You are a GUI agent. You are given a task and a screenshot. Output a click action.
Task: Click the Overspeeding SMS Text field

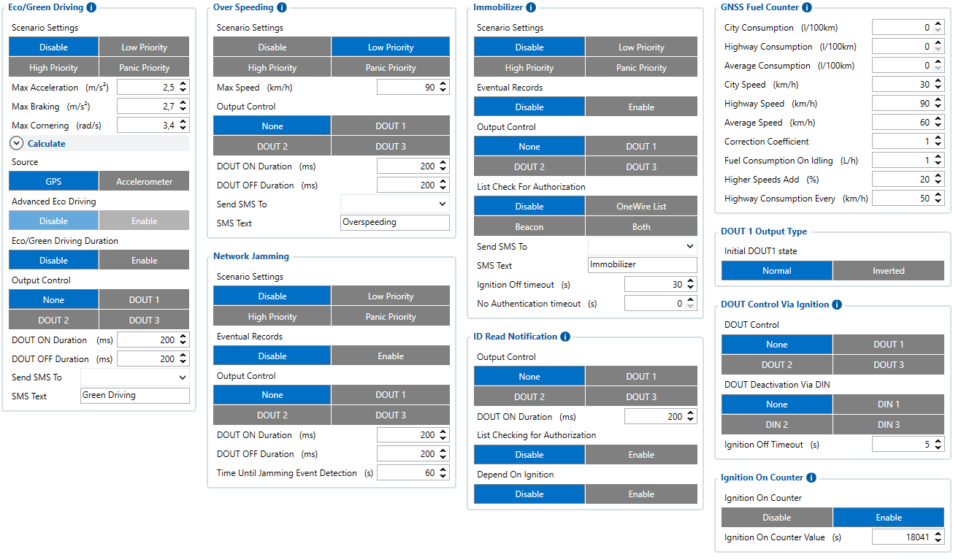[x=395, y=223]
